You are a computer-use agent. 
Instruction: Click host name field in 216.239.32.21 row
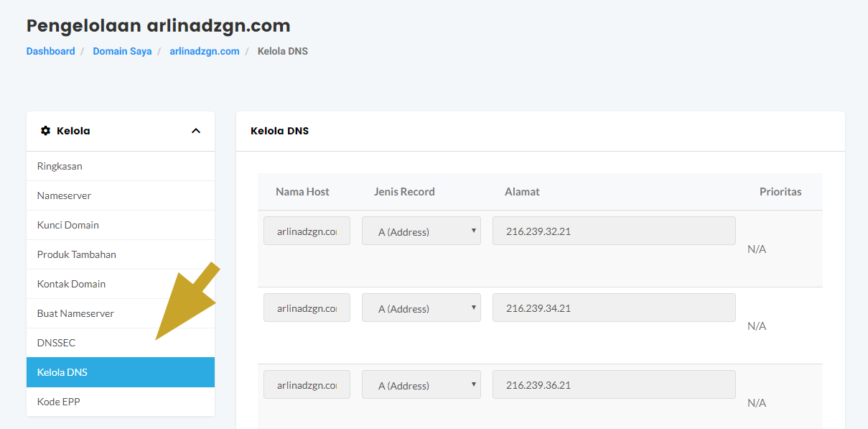[307, 231]
